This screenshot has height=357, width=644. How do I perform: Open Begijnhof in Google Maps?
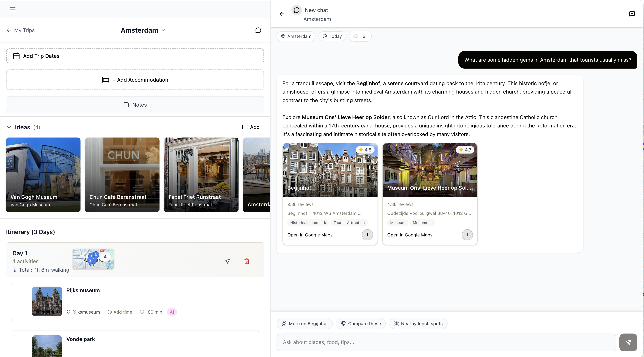click(310, 235)
